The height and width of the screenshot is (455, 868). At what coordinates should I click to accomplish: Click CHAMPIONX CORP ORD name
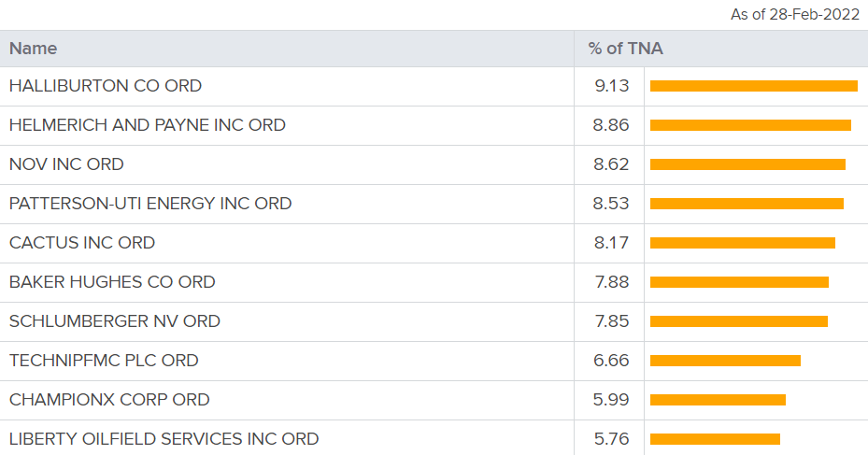pos(109,400)
